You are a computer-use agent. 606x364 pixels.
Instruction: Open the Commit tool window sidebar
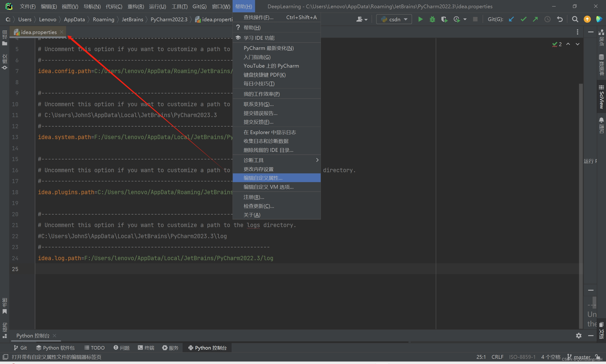click(5, 62)
